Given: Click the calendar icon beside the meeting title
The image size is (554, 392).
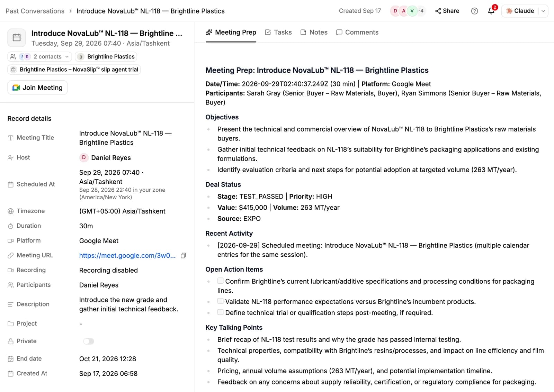Looking at the screenshot, I should [17, 38].
